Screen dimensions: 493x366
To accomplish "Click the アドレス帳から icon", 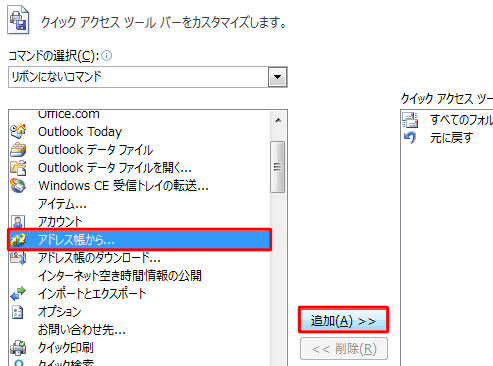I will pos(18,240).
